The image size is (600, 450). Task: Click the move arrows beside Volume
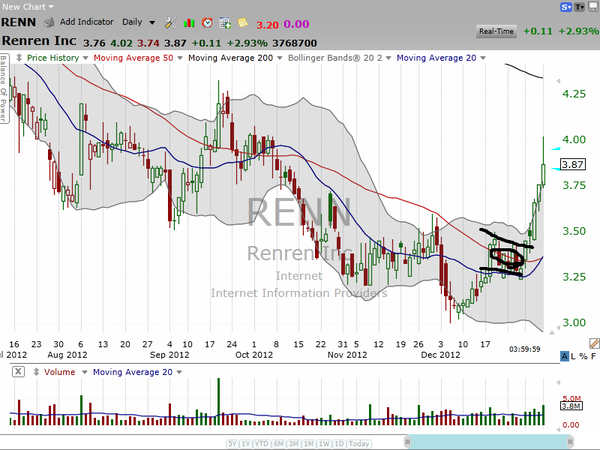click(36, 372)
